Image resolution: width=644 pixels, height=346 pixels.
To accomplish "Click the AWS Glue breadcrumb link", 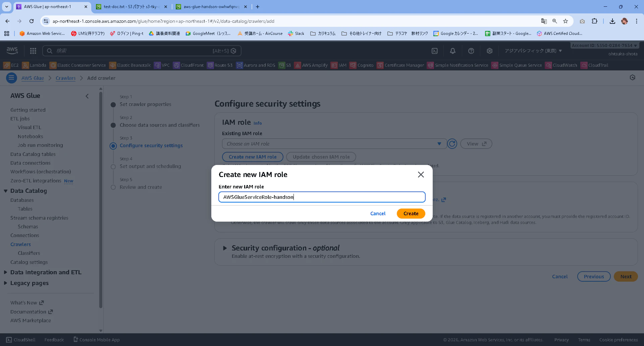I will (x=33, y=78).
